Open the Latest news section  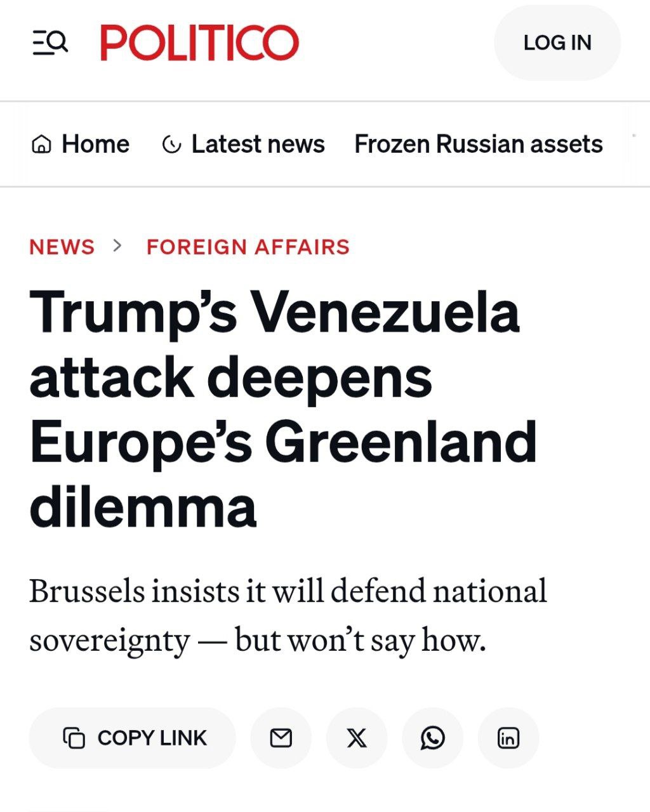(257, 144)
